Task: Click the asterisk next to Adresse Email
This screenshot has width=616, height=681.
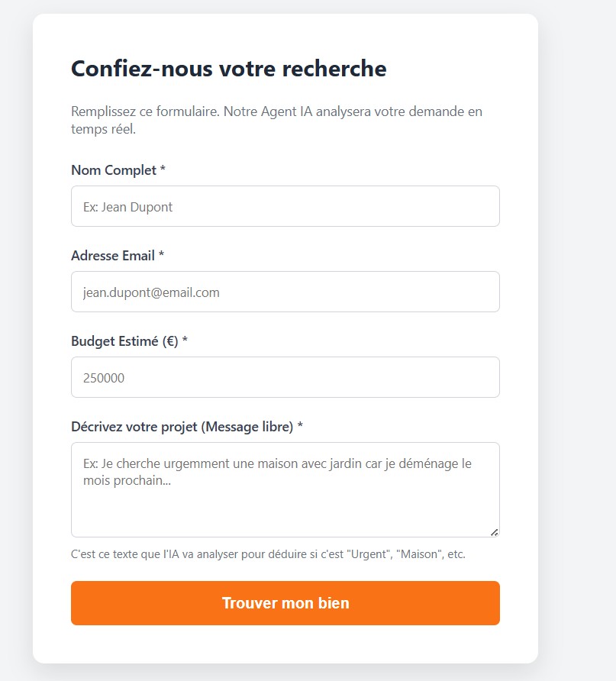Action: click(x=162, y=256)
